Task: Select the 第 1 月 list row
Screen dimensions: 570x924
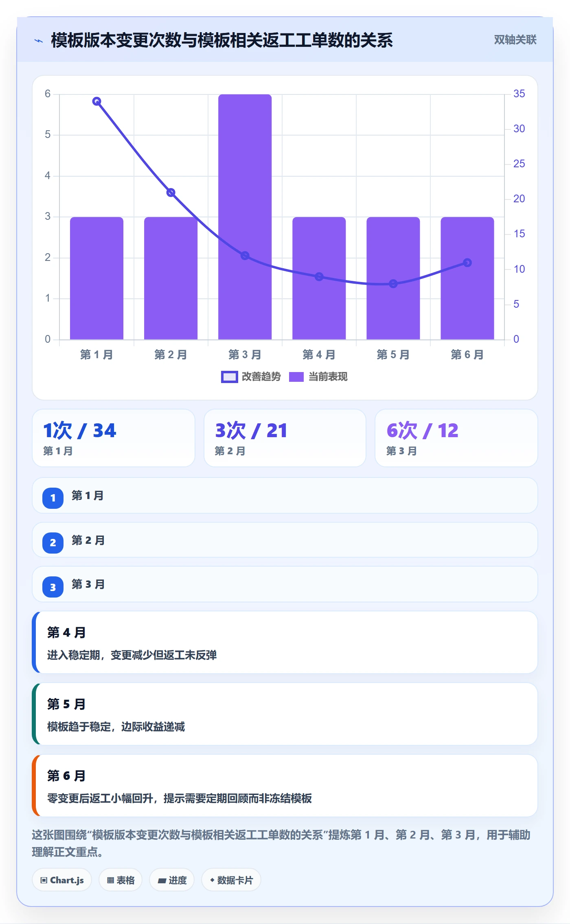Action: [x=285, y=496]
